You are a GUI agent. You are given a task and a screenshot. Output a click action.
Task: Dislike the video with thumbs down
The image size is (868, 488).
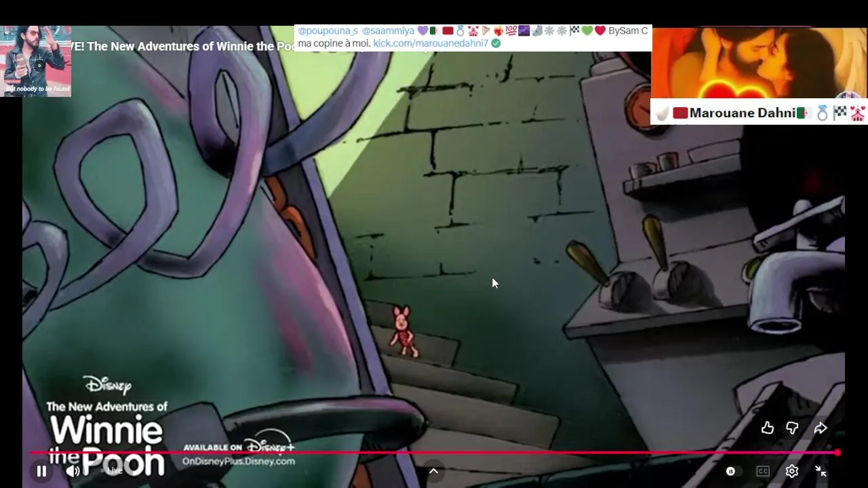792,428
